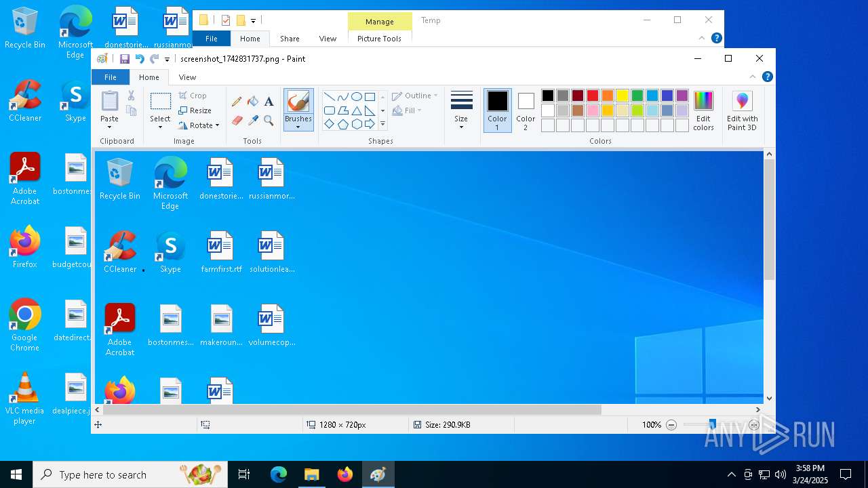Viewport: 868px width, 488px height.
Task: Click the Google Chrome desktop icon
Action: 25,325
